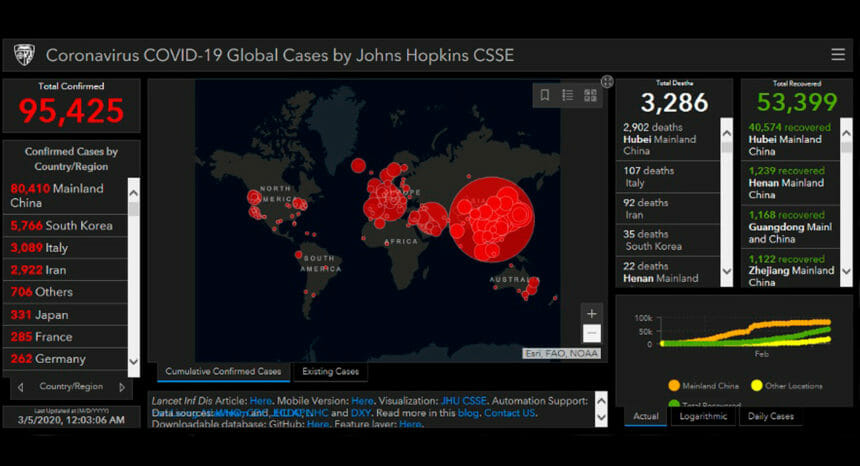Zoom out on the map

coord(592,334)
